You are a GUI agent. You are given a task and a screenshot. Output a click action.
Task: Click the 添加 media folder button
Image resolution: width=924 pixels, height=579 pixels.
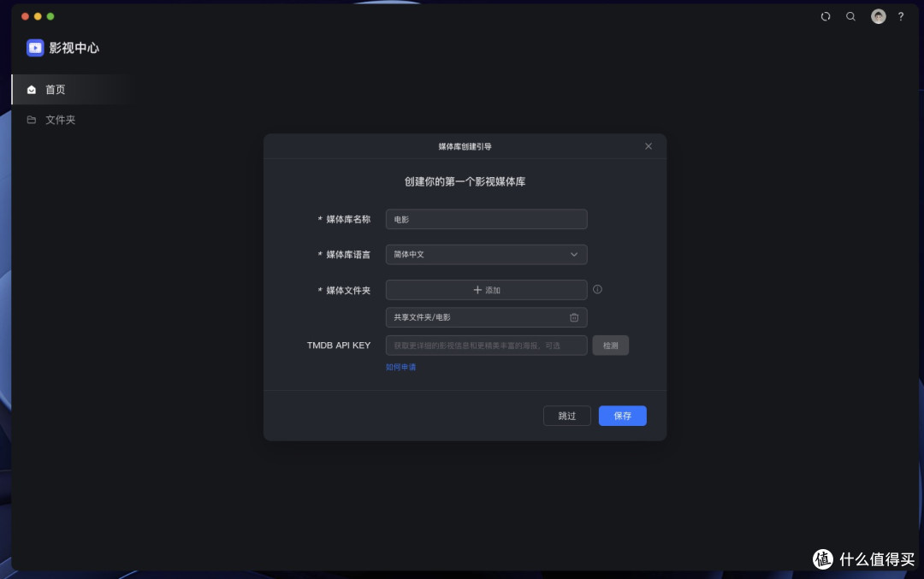point(486,290)
